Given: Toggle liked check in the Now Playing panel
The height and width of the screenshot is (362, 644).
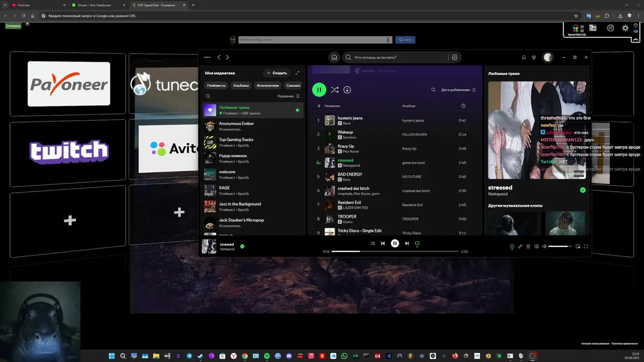Looking at the screenshot, I should click(583, 190).
